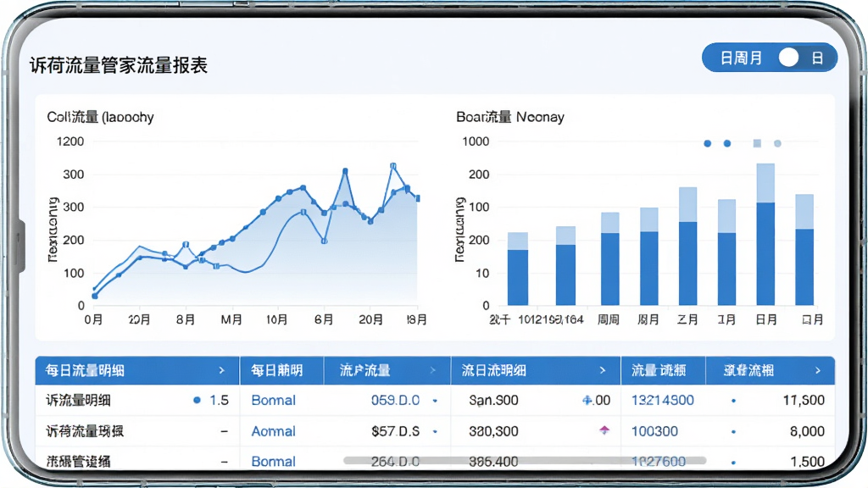Expand the 流日流明细 column chevron
The image size is (868, 488).
point(603,370)
